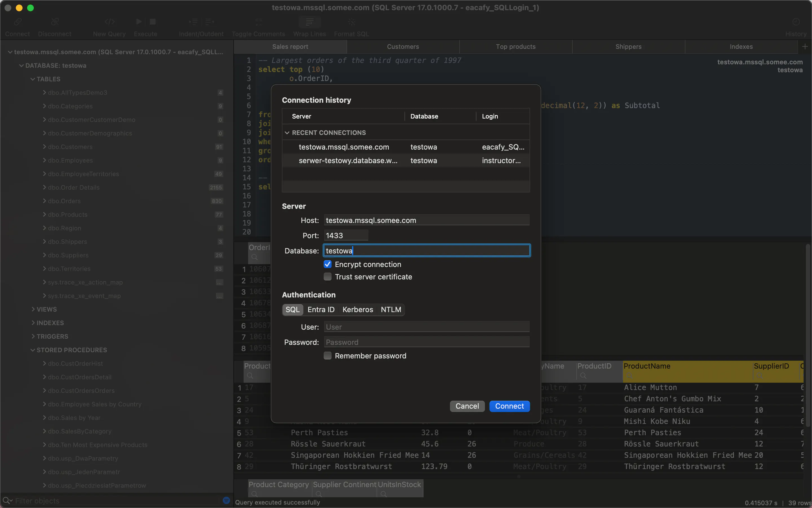Click the blue filter options icon in sidebar

coord(226,501)
